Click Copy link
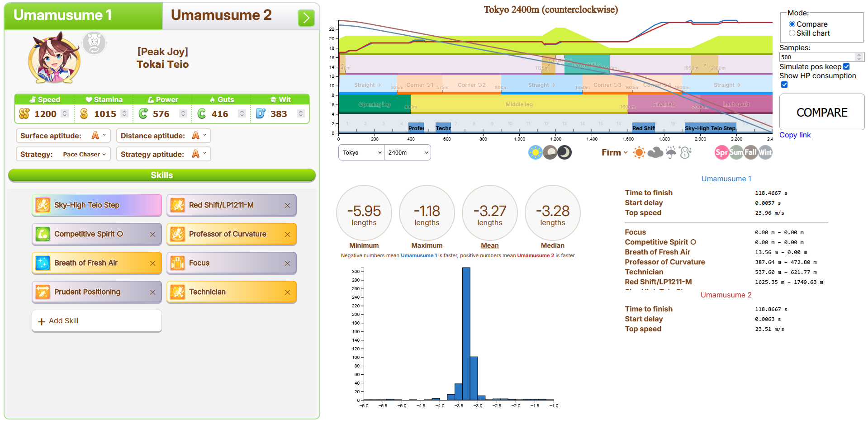868x424 pixels. pyautogui.click(x=795, y=135)
